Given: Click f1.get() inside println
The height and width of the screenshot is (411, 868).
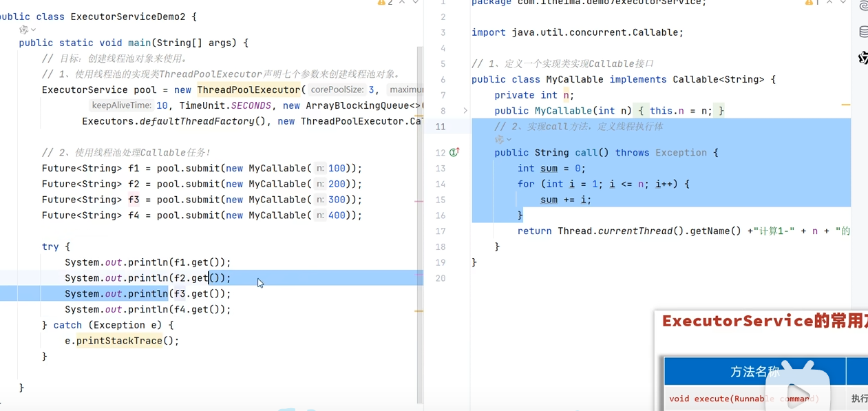Looking at the screenshot, I should (x=198, y=262).
